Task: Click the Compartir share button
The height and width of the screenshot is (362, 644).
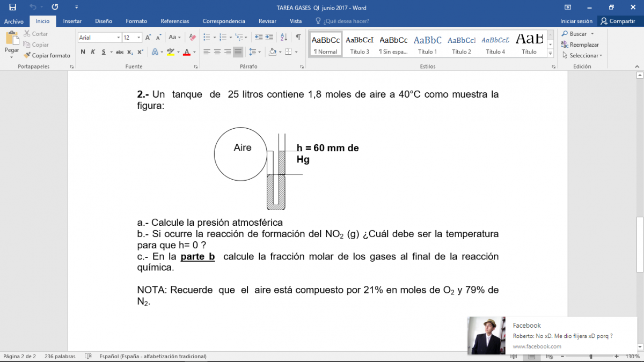Action: point(618,21)
